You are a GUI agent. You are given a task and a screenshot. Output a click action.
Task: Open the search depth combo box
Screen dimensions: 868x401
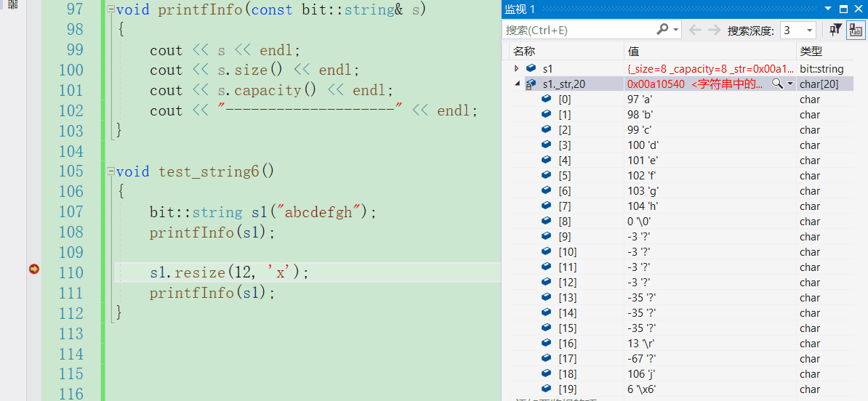797,31
